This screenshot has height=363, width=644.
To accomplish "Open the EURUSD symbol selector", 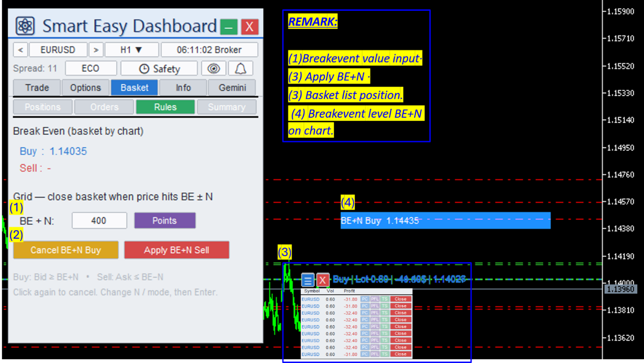I will 58,50.
